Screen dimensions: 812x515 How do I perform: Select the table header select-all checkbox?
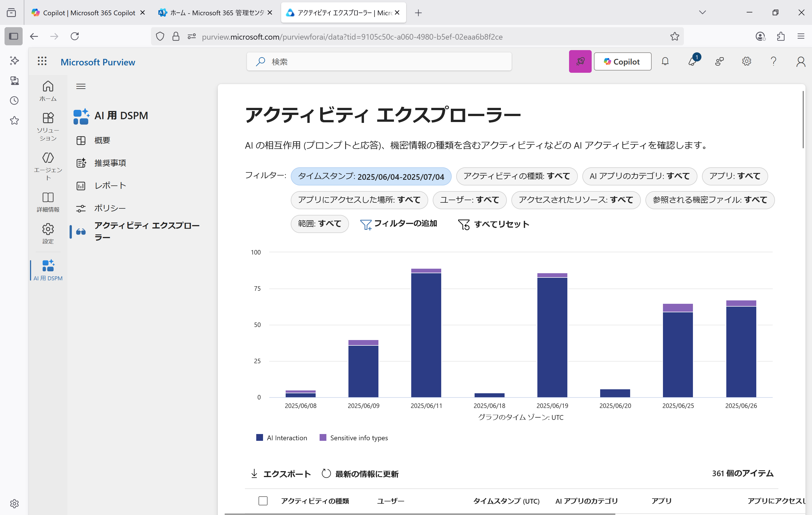pos(263,501)
